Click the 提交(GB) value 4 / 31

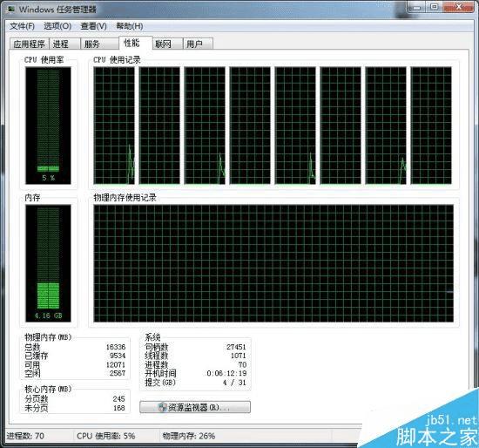tap(234, 383)
